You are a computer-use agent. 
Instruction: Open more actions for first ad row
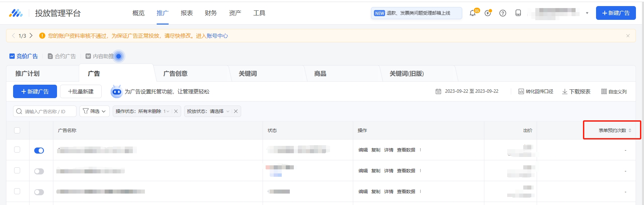point(420,150)
